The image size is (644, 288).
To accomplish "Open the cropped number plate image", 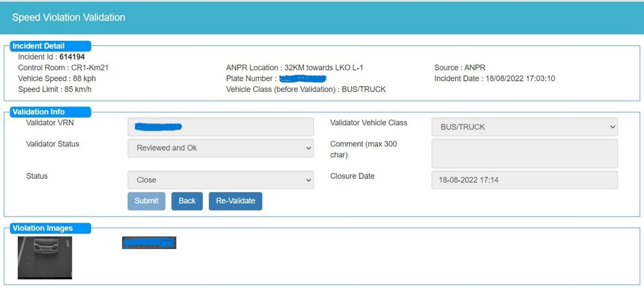I will pos(149,243).
